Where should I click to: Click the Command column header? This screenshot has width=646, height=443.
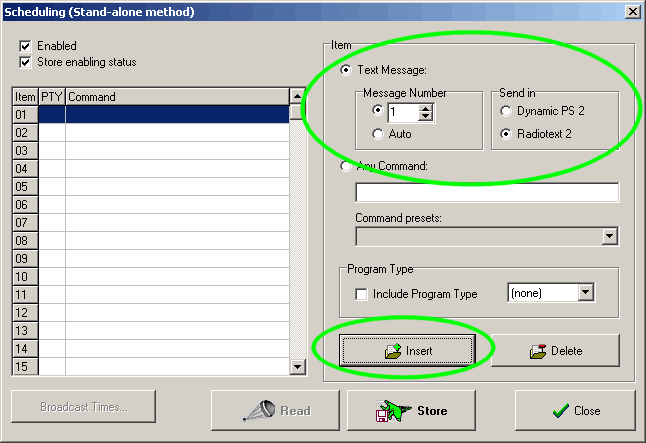click(x=178, y=97)
